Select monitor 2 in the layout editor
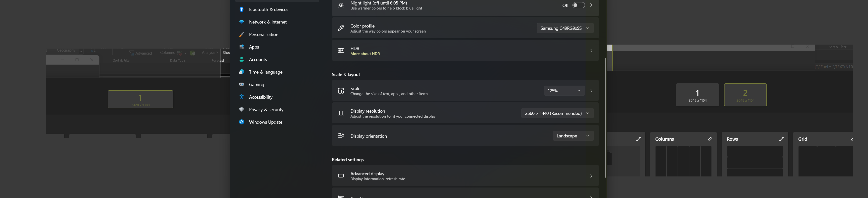Viewport: 868px width, 198px height. coord(745,94)
